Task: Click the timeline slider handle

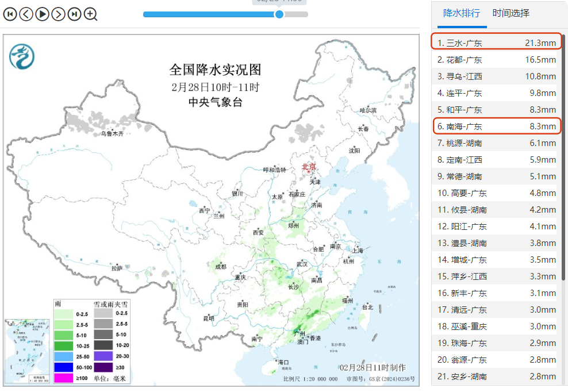Action: (279, 14)
